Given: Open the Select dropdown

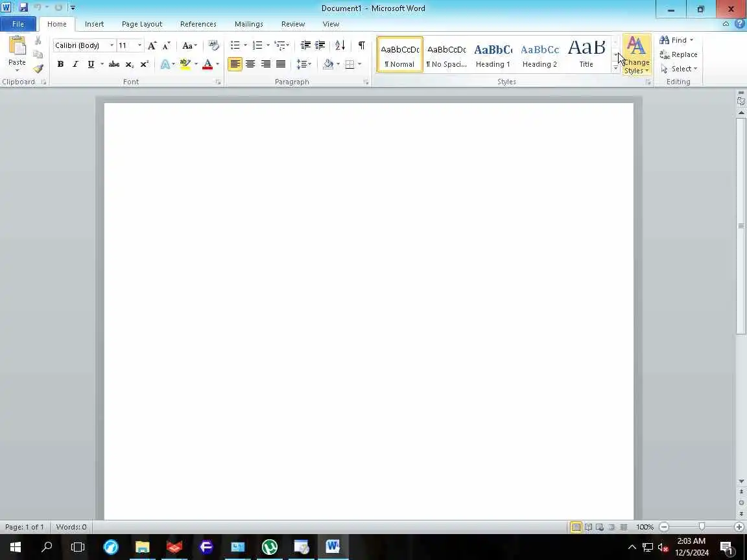Looking at the screenshot, I should coord(679,69).
